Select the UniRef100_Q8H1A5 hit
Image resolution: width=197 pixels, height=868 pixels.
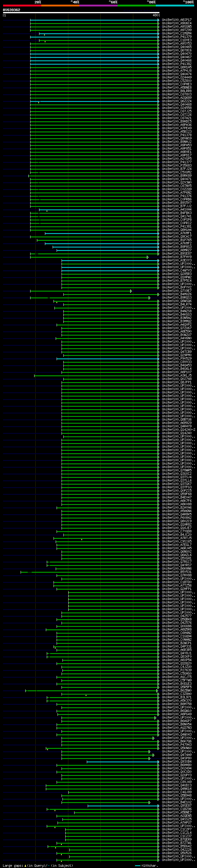click(x=177, y=67)
